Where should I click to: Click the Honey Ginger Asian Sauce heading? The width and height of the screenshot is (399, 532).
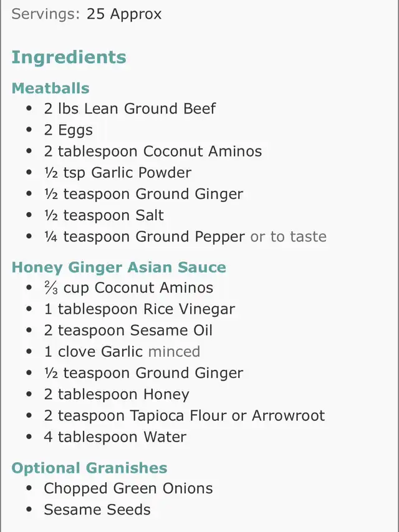pyautogui.click(x=118, y=268)
